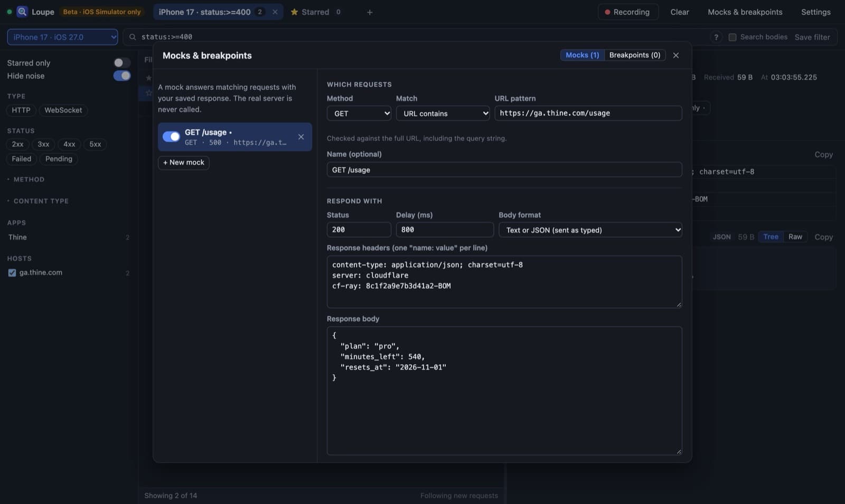Filter by 4xx status chip

coord(69,144)
